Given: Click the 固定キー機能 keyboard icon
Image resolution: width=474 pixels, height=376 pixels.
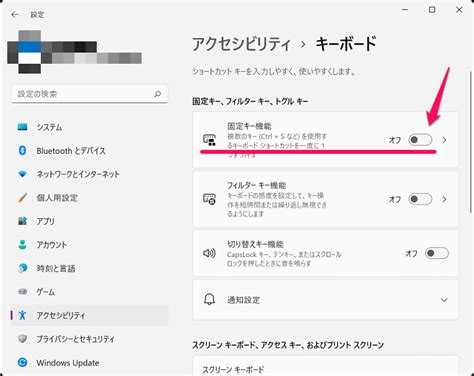Looking at the screenshot, I should (x=210, y=140).
